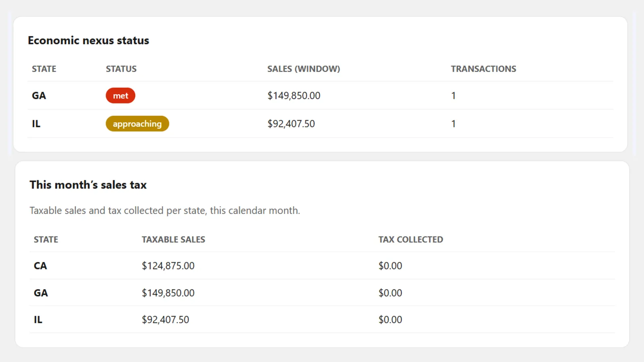The image size is (644, 362).
Task: Click CA taxable sales $124,875.00
Action: pyautogui.click(x=168, y=266)
